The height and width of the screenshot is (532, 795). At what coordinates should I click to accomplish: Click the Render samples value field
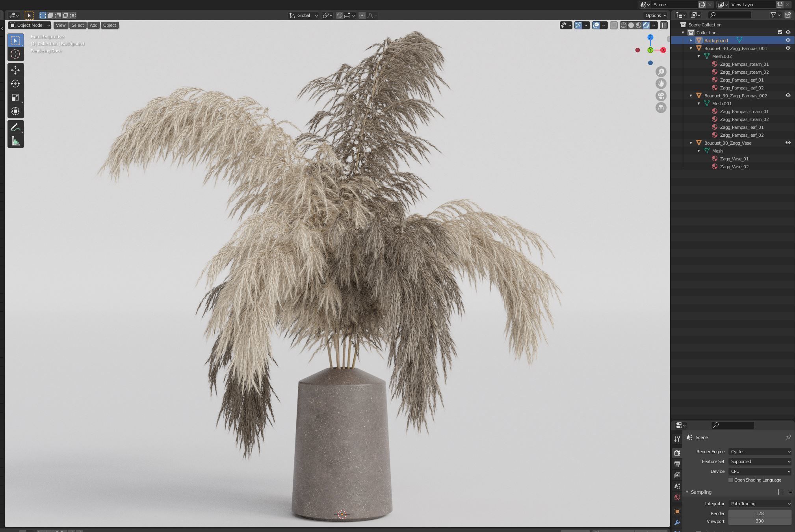759,513
